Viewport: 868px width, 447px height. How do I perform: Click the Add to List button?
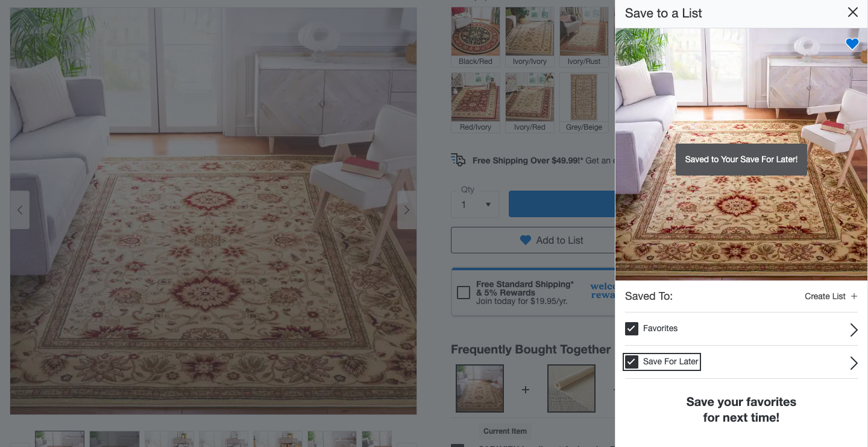point(533,240)
